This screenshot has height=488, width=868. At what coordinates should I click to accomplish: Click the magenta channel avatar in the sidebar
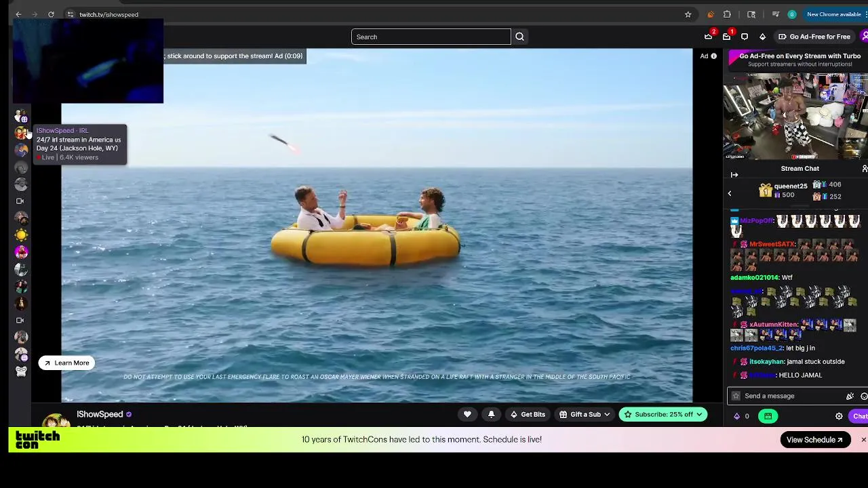tap(21, 252)
